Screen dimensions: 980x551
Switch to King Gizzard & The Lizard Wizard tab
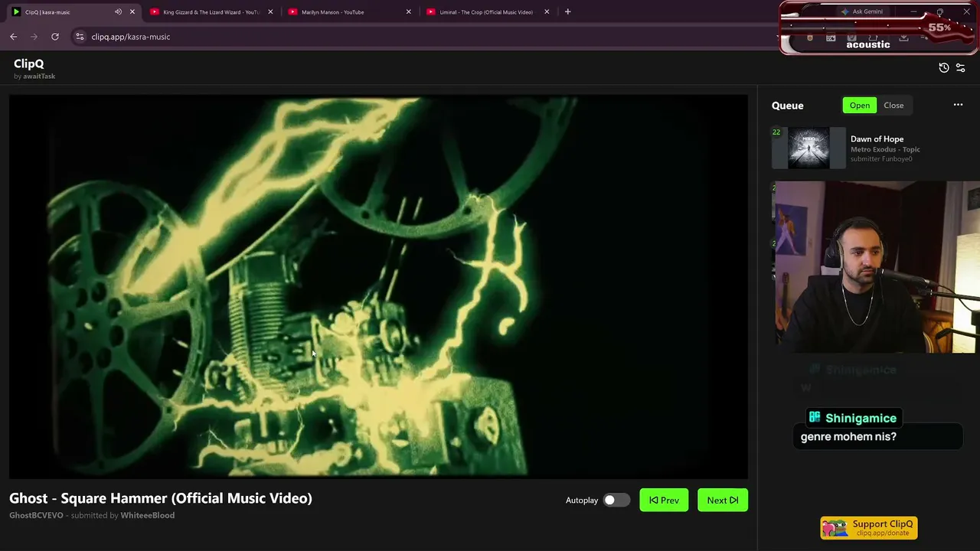[211, 12]
